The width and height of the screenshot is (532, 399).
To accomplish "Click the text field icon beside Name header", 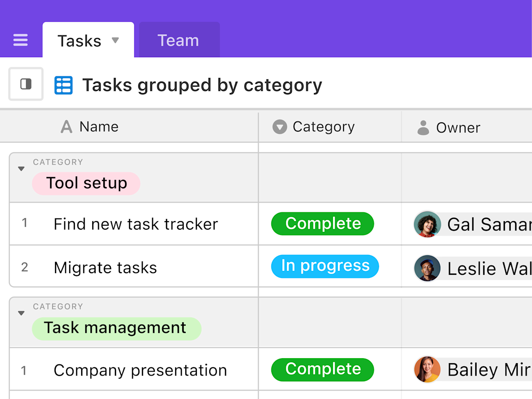I will pyautogui.click(x=66, y=127).
